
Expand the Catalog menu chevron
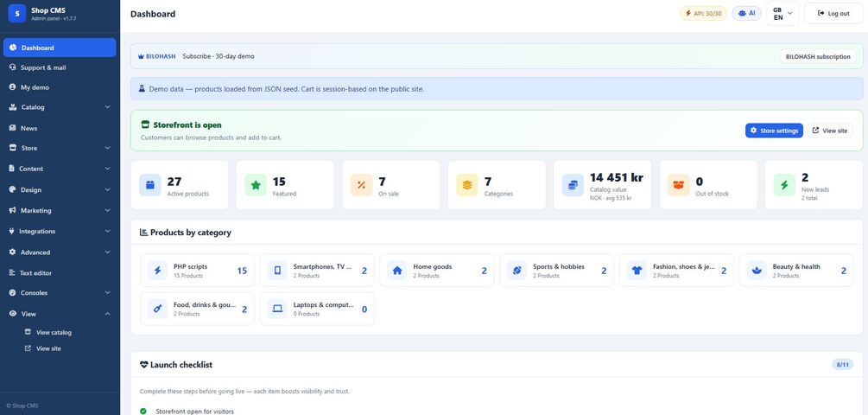coord(107,107)
